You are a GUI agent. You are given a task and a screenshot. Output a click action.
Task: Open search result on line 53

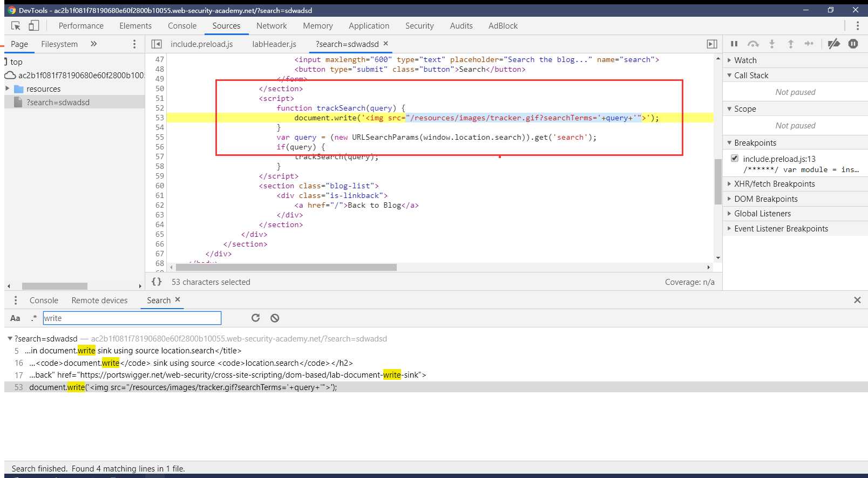436,387
